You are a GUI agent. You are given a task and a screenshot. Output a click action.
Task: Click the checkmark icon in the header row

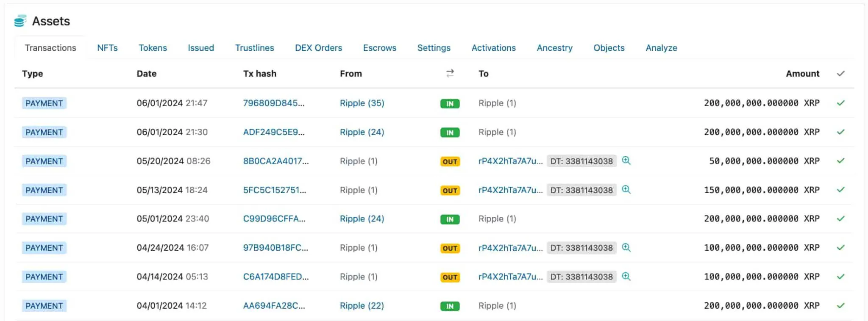[x=841, y=74]
